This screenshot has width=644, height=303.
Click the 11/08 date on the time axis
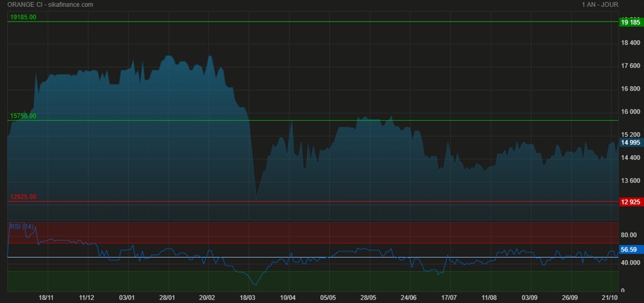click(x=489, y=297)
